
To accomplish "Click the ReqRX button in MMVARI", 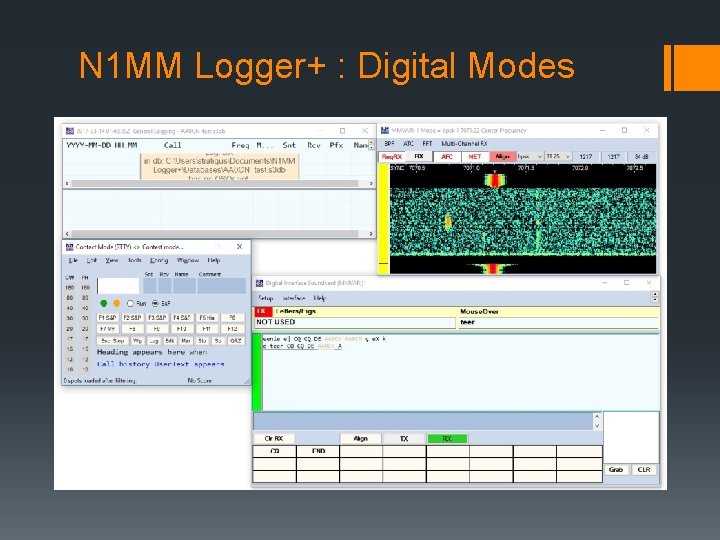I will click(392, 157).
